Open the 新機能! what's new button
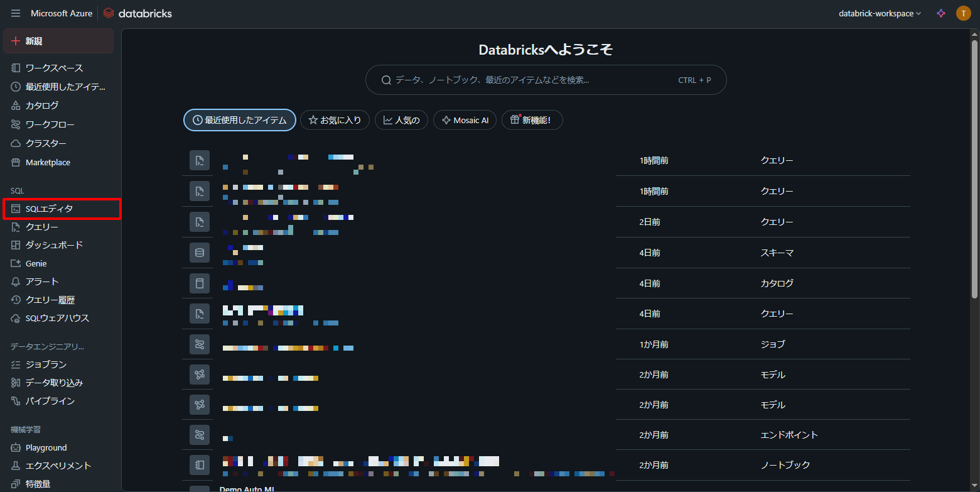This screenshot has width=980, height=492. (x=532, y=120)
